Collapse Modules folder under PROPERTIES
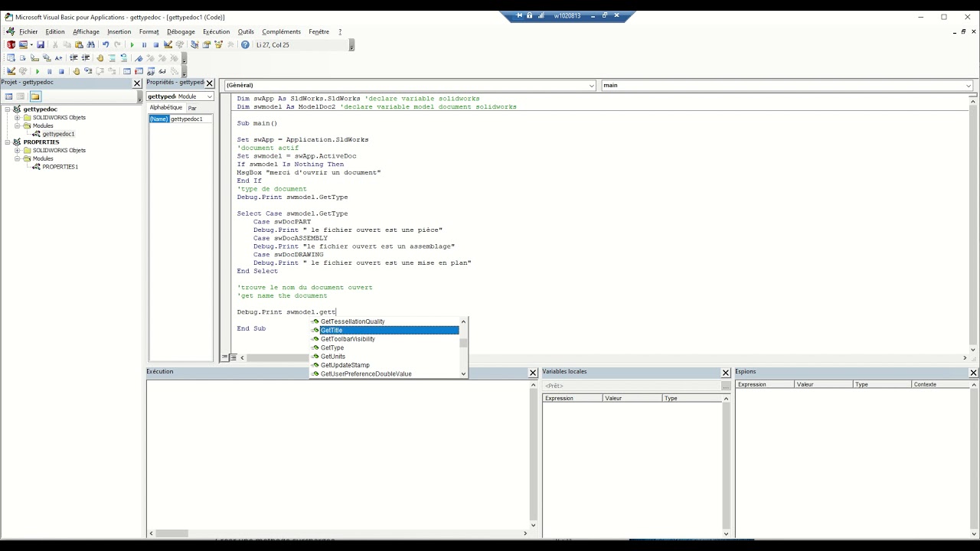 pyautogui.click(x=17, y=158)
